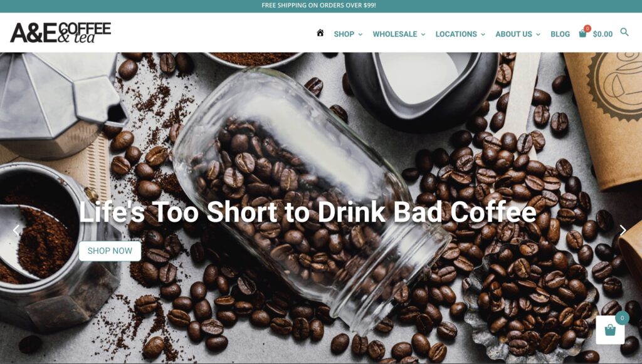Open the About Us menu item
642x364 pixels.
tap(513, 34)
